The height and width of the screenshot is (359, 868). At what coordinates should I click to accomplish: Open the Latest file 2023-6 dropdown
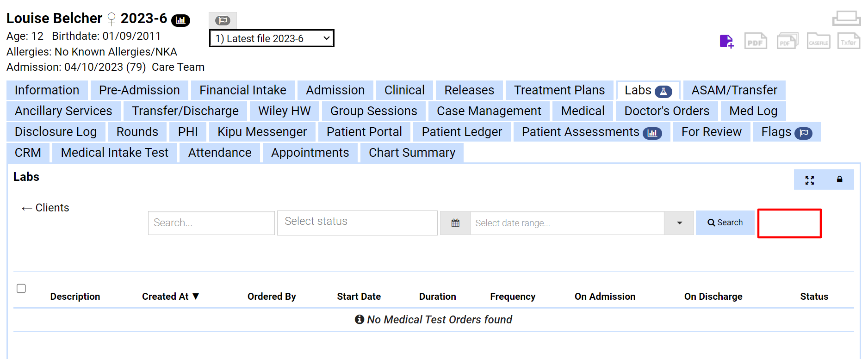(x=272, y=38)
